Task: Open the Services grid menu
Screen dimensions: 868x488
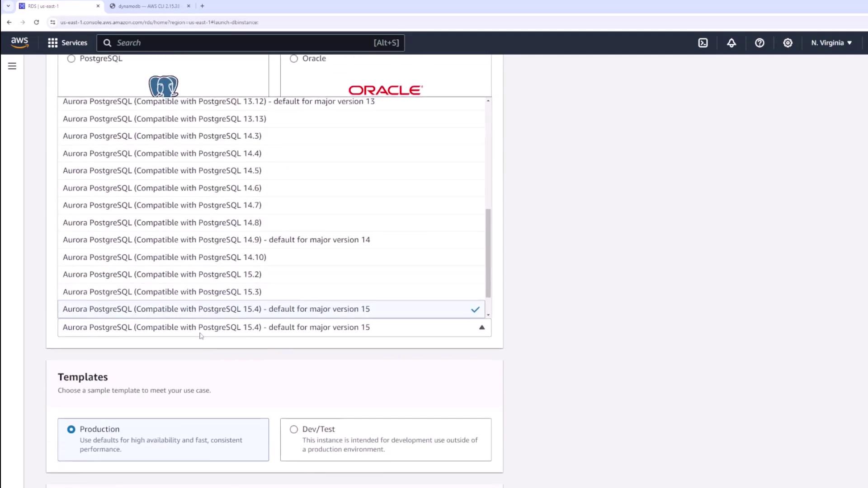Action: (67, 43)
